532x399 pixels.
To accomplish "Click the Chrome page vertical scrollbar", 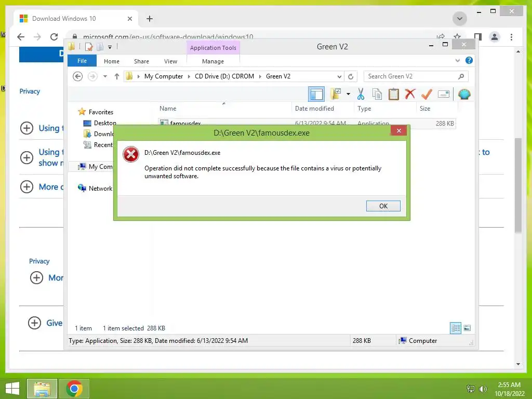I will [x=518, y=185].
